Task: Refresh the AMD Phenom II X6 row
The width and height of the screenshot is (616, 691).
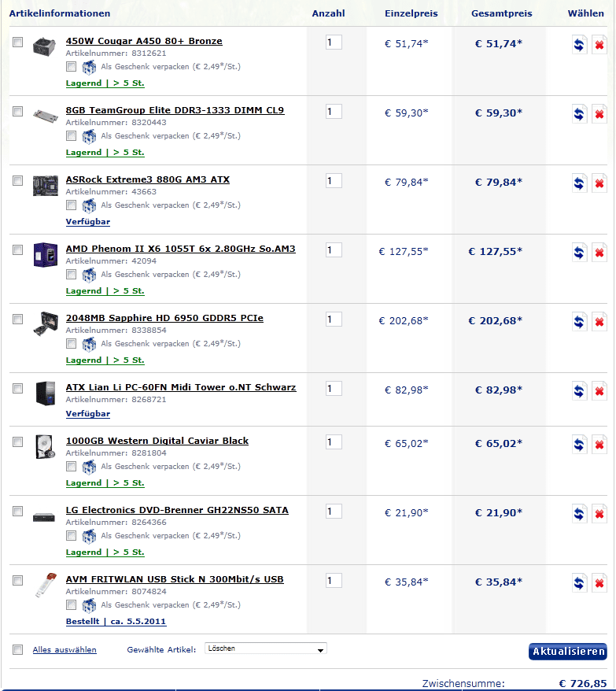Action: pyautogui.click(x=580, y=253)
